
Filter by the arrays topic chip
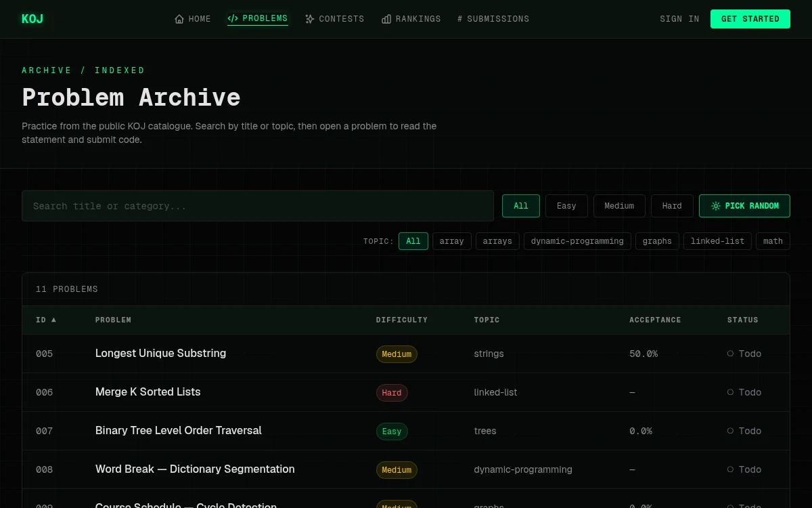pos(497,241)
